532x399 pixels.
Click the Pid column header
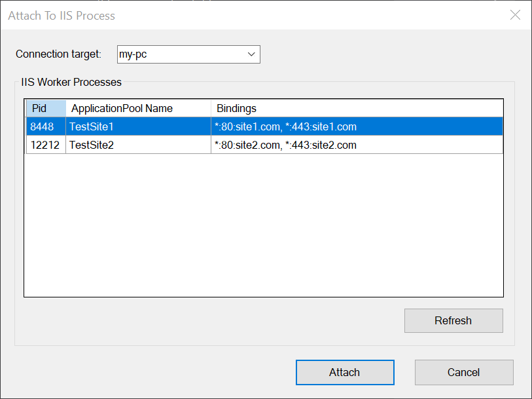(44, 108)
